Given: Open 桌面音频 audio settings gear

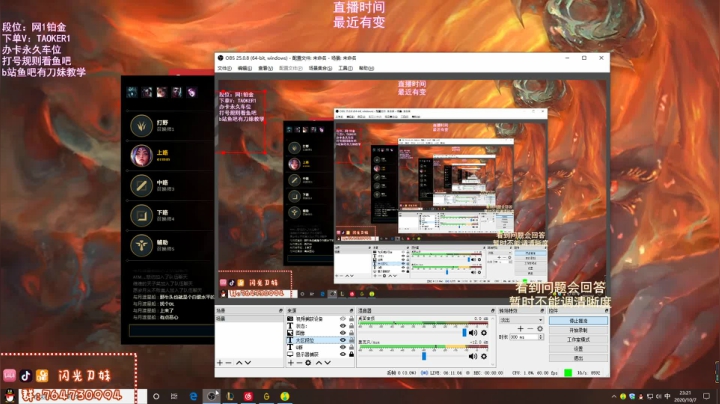Looking at the screenshot, I should (484, 333).
